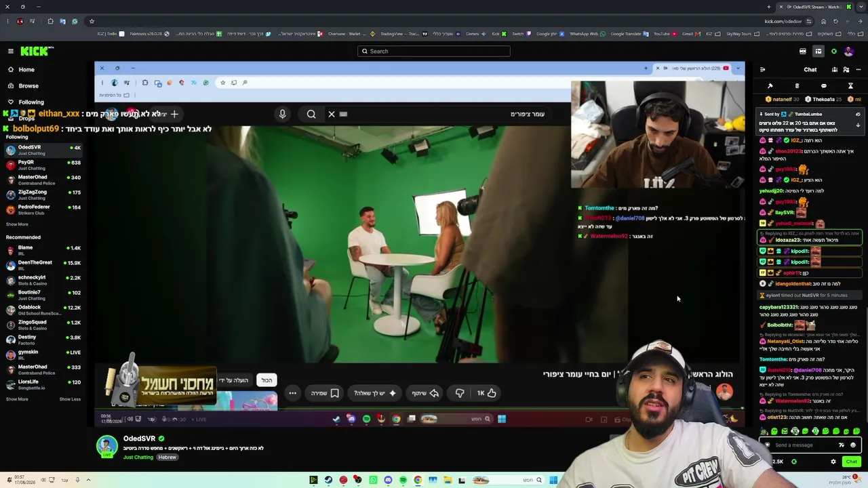The width and height of the screenshot is (868, 488).
Task: Open Chrome from the Windows taskbar
Action: pos(418,481)
